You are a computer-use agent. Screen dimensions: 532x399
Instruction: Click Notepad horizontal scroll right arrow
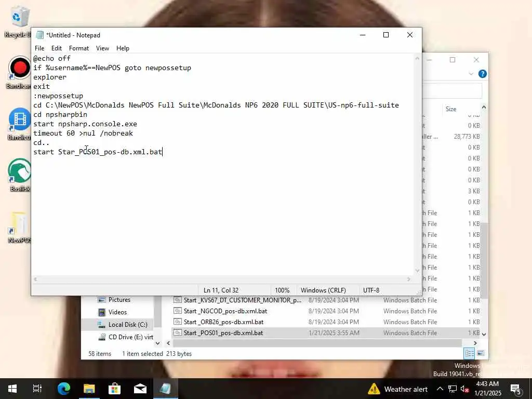click(409, 279)
